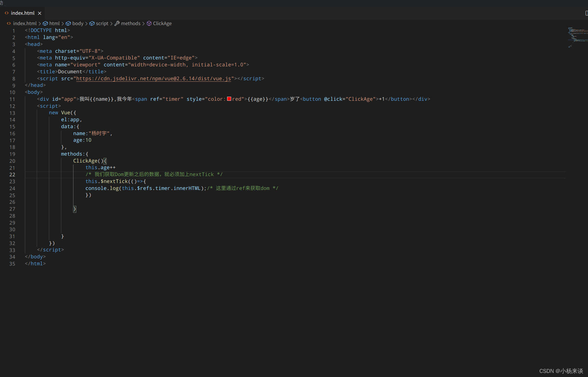Click the file icon on index.html tab
The width and height of the screenshot is (588, 377).
click(x=7, y=13)
